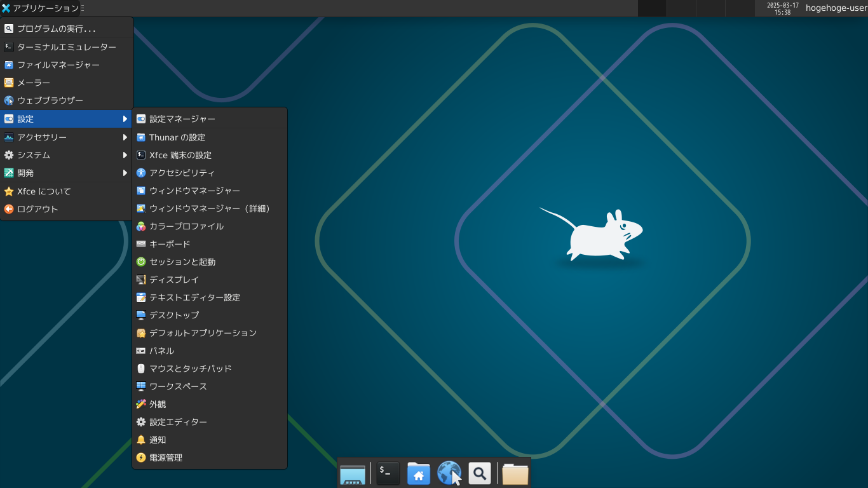The image size is (868, 488).
Task: Expand the システム submenu
Action: coord(67,155)
